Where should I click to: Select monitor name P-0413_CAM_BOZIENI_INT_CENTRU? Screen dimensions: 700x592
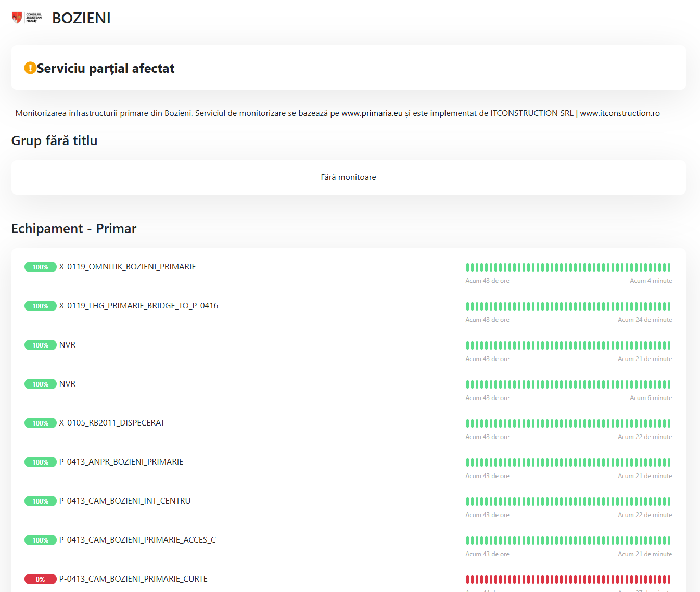[x=125, y=501]
